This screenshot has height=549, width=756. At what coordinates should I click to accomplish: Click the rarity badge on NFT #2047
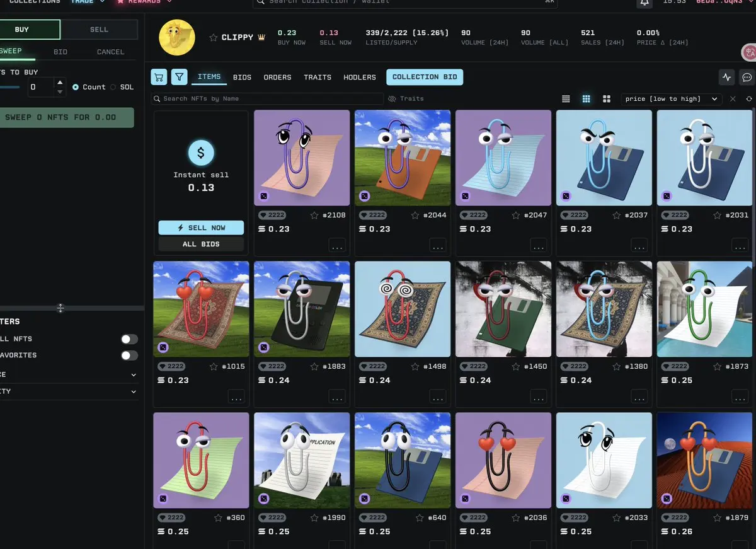pyautogui.click(x=473, y=215)
